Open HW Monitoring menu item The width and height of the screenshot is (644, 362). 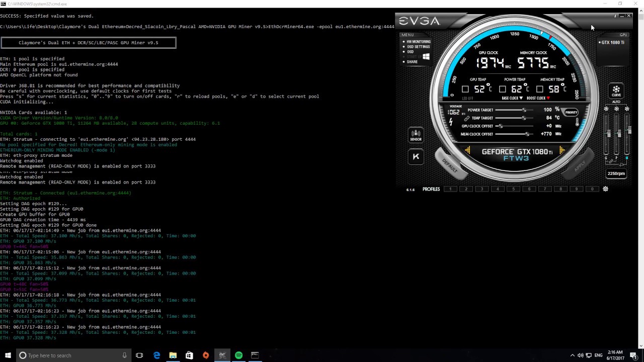click(419, 42)
